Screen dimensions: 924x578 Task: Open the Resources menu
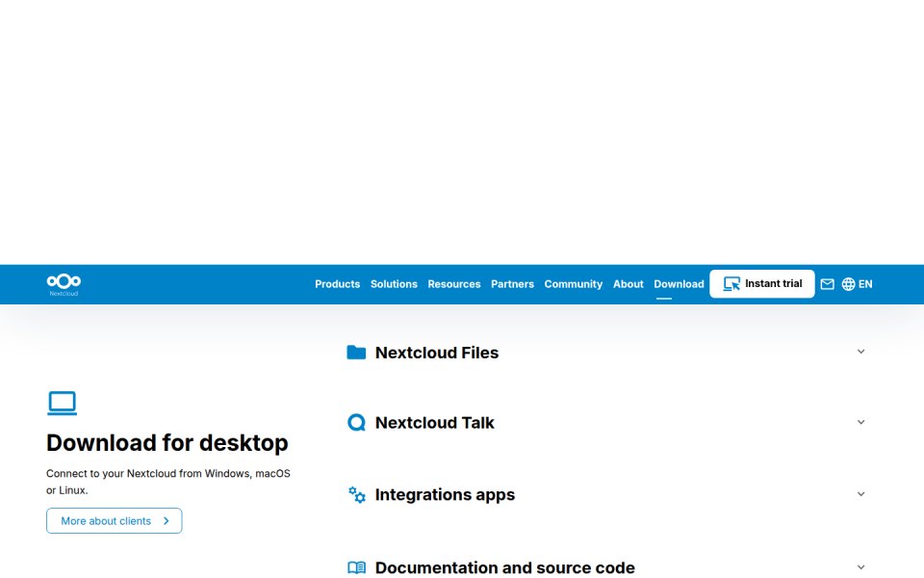(x=453, y=284)
